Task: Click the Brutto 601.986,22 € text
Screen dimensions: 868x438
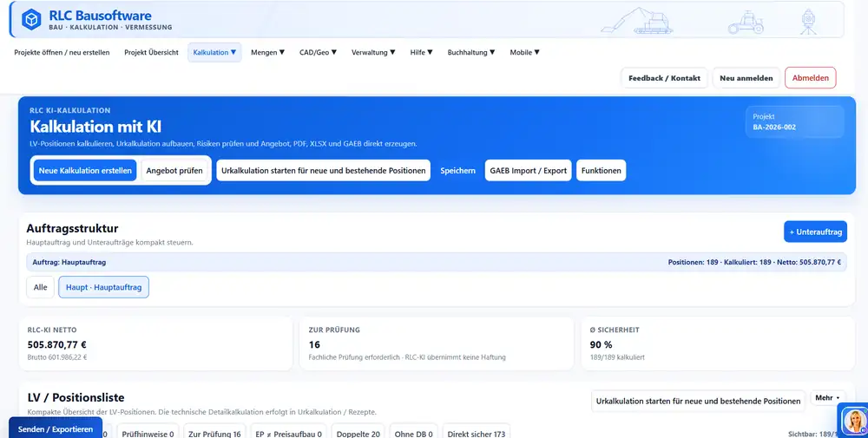Action: 57,357
